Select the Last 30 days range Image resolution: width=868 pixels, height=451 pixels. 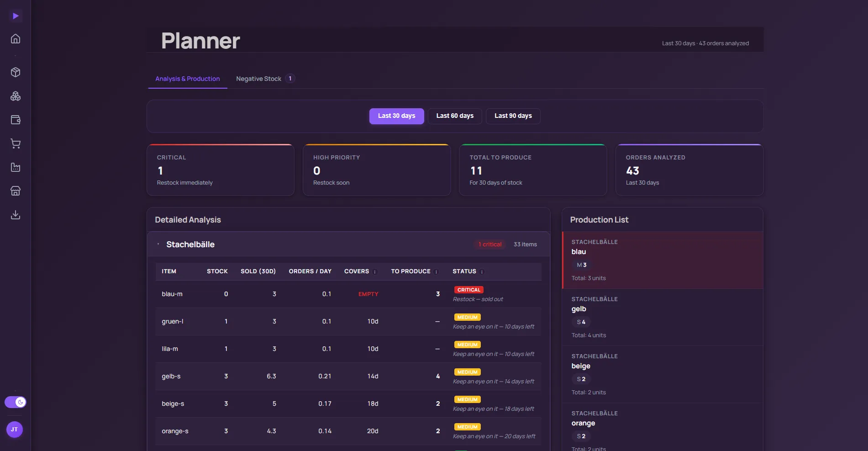click(x=396, y=116)
